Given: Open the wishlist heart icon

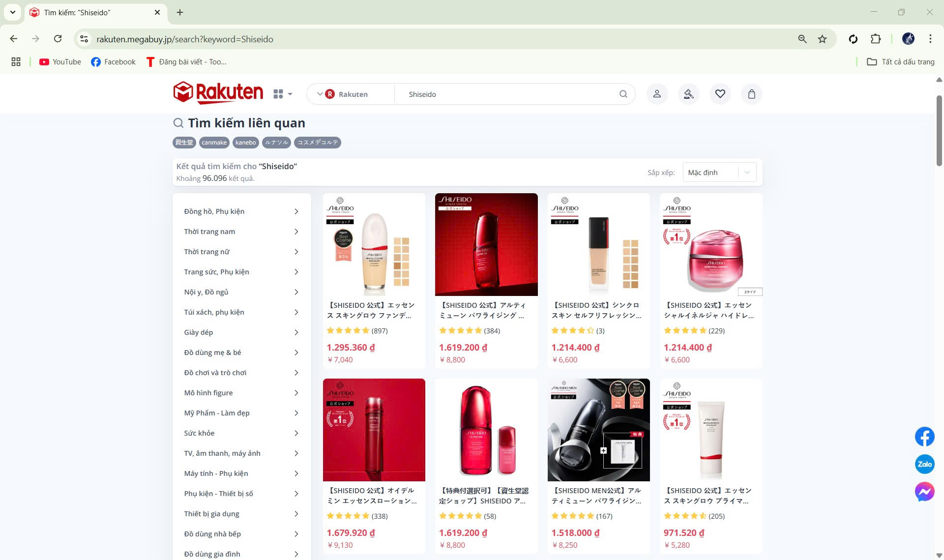Looking at the screenshot, I should pos(720,94).
